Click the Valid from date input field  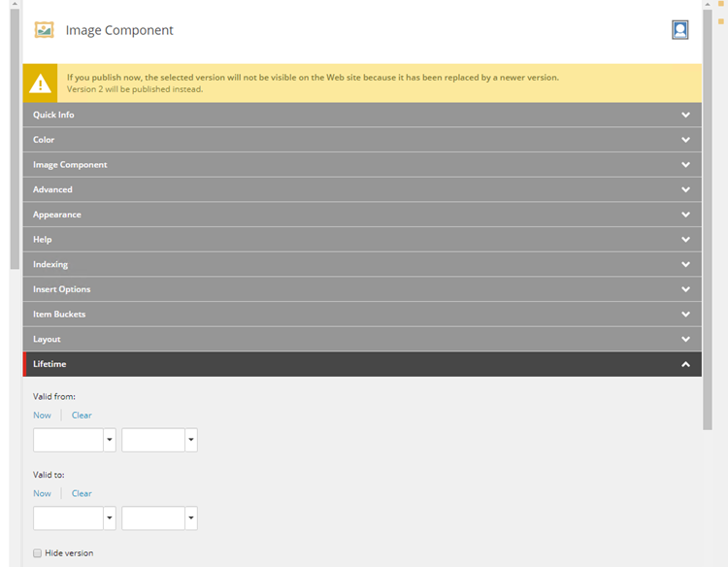(x=68, y=440)
